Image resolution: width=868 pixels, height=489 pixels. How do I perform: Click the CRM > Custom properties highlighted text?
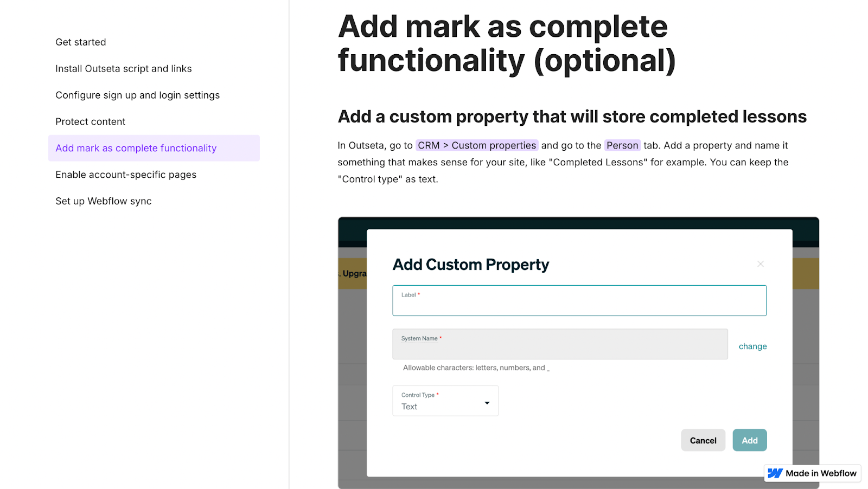coord(477,145)
